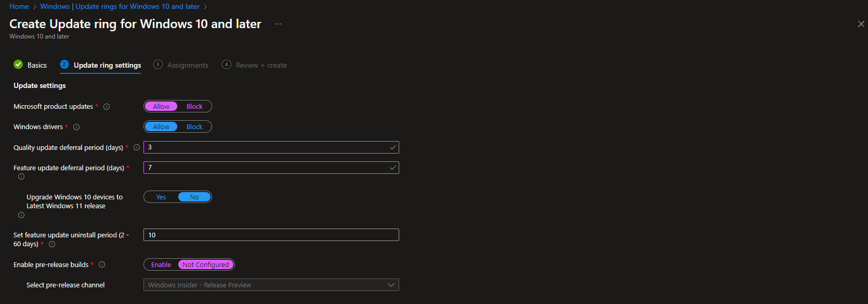The image size is (868, 304).
Task: Click info icon under Feature update deferral period
Action: [x=21, y=176]
